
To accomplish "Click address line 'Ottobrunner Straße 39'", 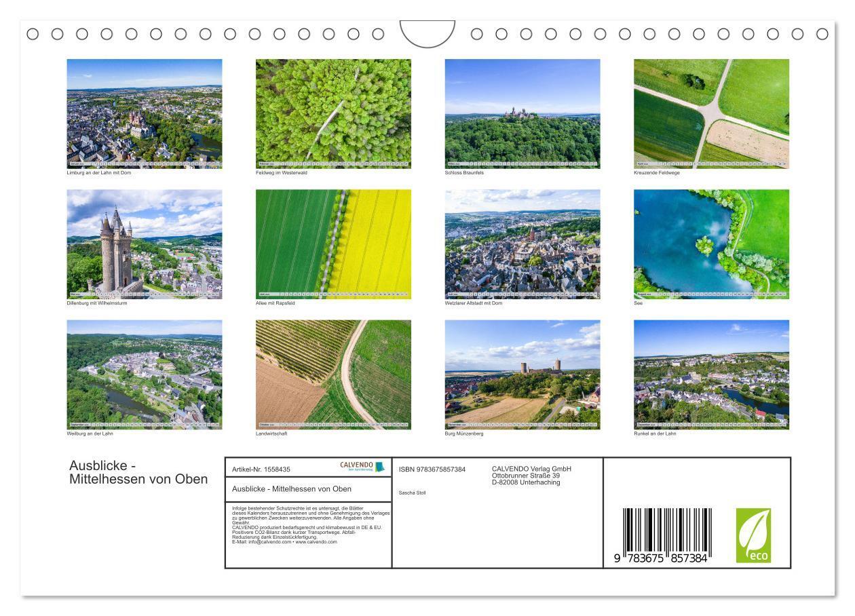I will point(526,476).
